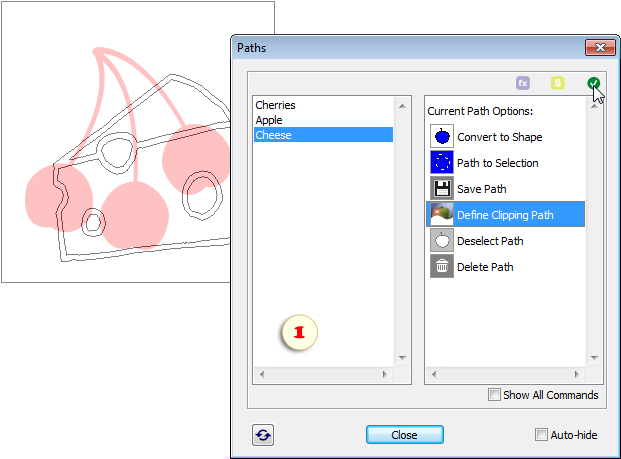Close the Paths dialog with X
621x459 pixels.
pos(600,48)
